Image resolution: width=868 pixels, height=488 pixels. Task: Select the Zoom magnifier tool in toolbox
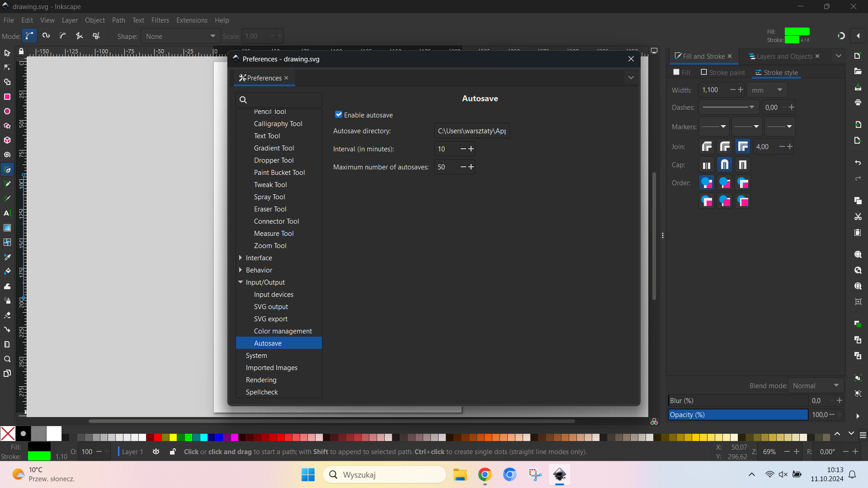click(7, 359)
